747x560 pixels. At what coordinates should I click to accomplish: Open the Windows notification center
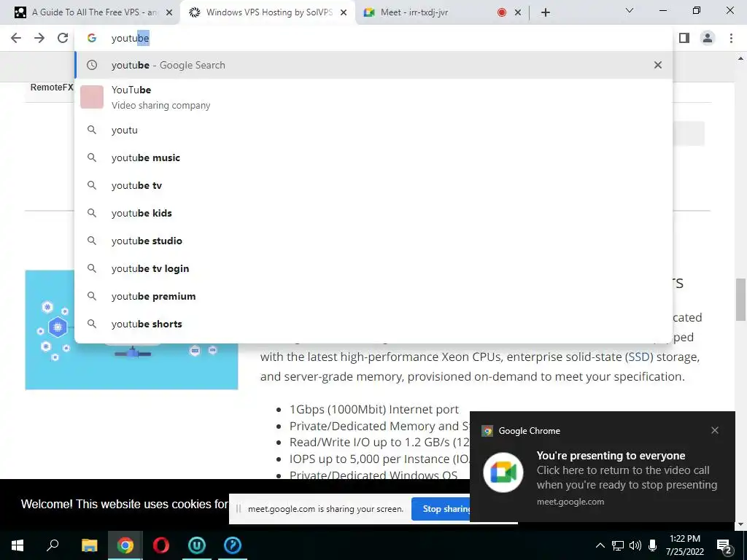point(724,546)
